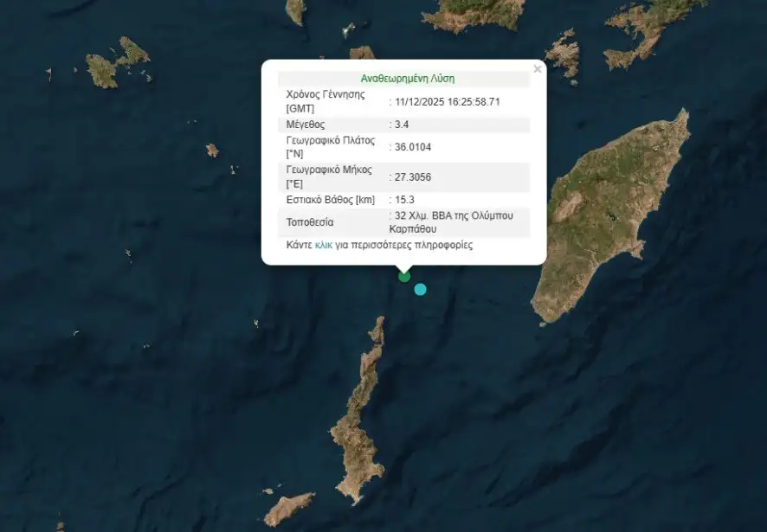Open the 'κλικ' link for more information
This screenshot has width=767, height=532.
(323, 246)
